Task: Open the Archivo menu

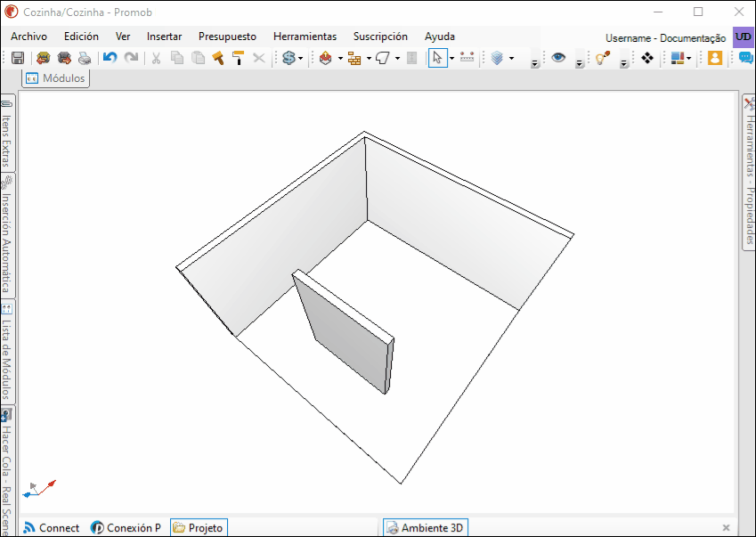Action: coord(28,37)
